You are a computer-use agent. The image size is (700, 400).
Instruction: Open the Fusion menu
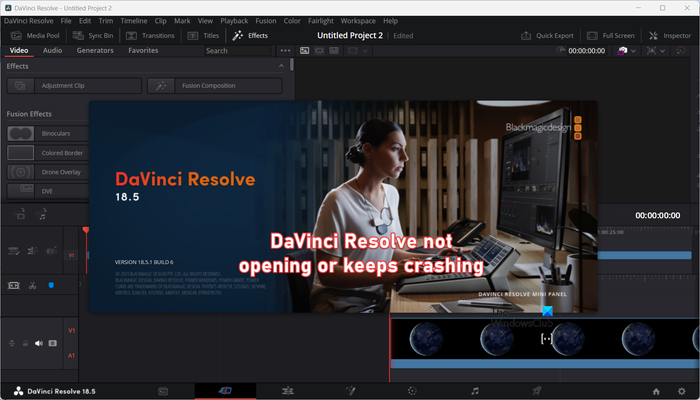[x=266, y=21]
